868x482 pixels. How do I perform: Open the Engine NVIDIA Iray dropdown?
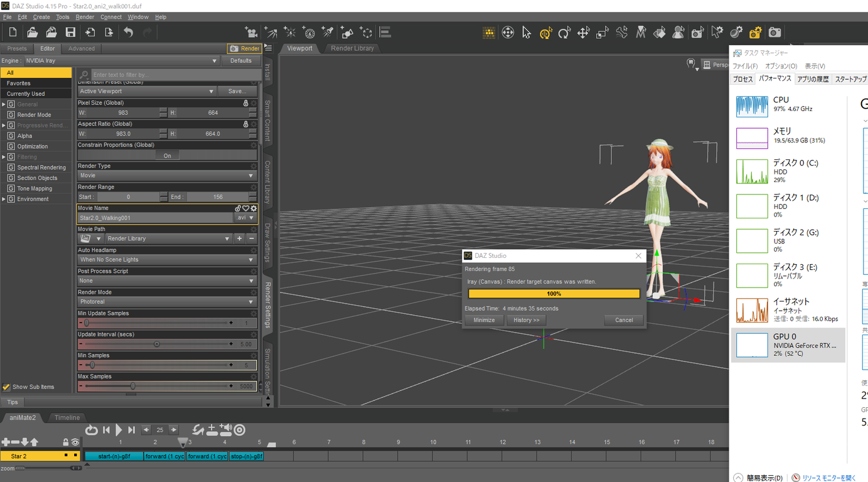[121, 61]
